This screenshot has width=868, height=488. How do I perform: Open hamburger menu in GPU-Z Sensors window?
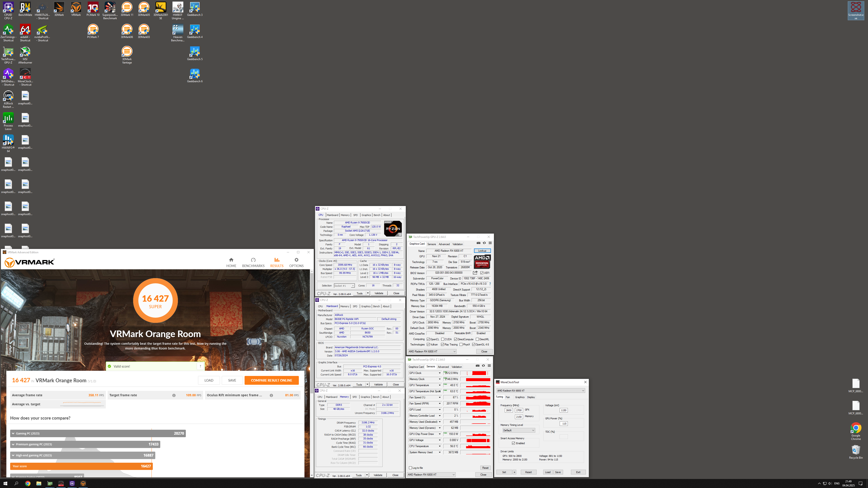pyautogui.click(x=489, y=366)
